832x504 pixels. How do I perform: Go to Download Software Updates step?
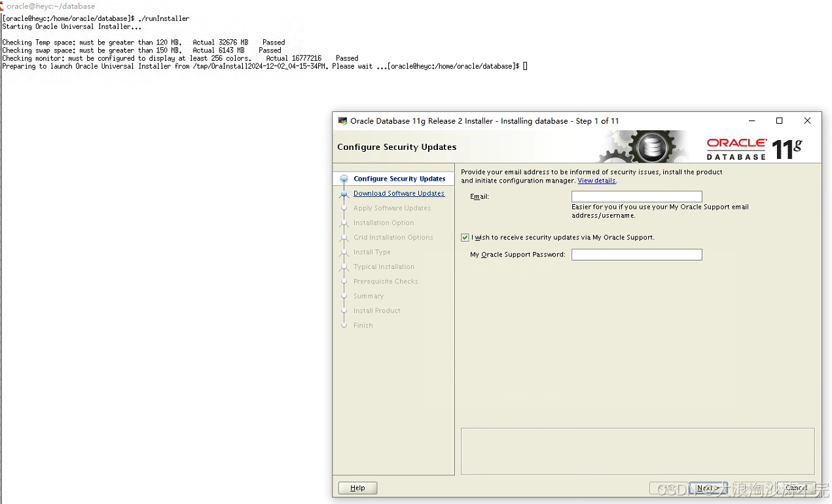[399, 193]
